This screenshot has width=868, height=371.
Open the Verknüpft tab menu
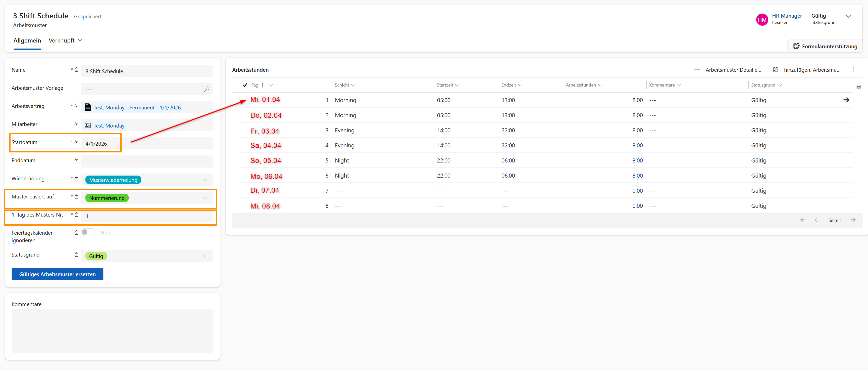[65, 40]
